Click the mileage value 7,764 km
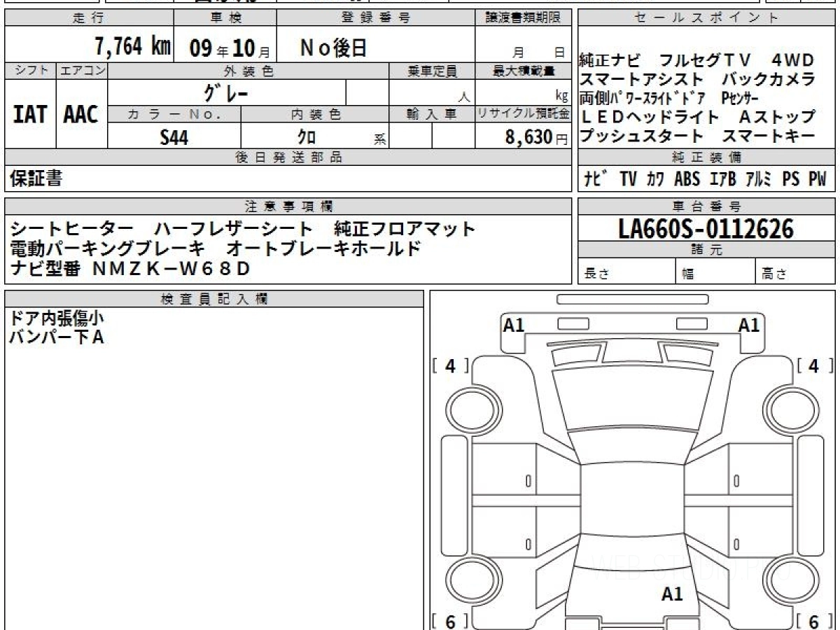The image size is (840, 630). click(x=132, y=48)
